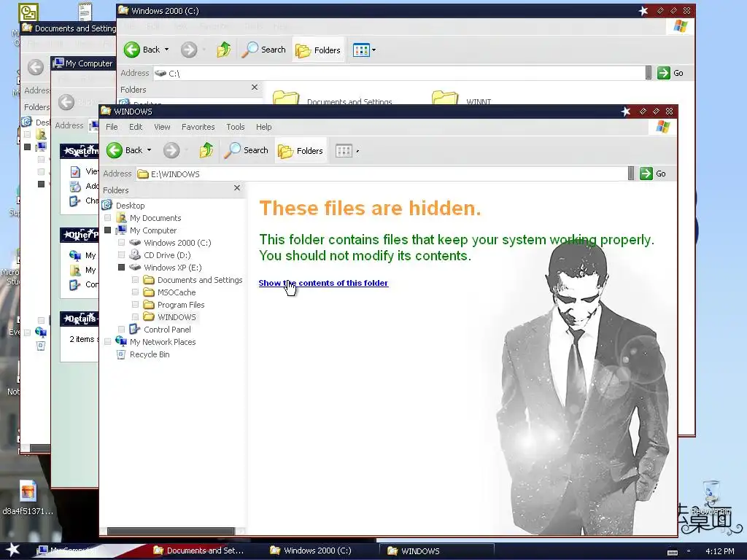747x560 pixels.
Task: Open Control Panel in folder tree
Action: click(x=167, y=330)
